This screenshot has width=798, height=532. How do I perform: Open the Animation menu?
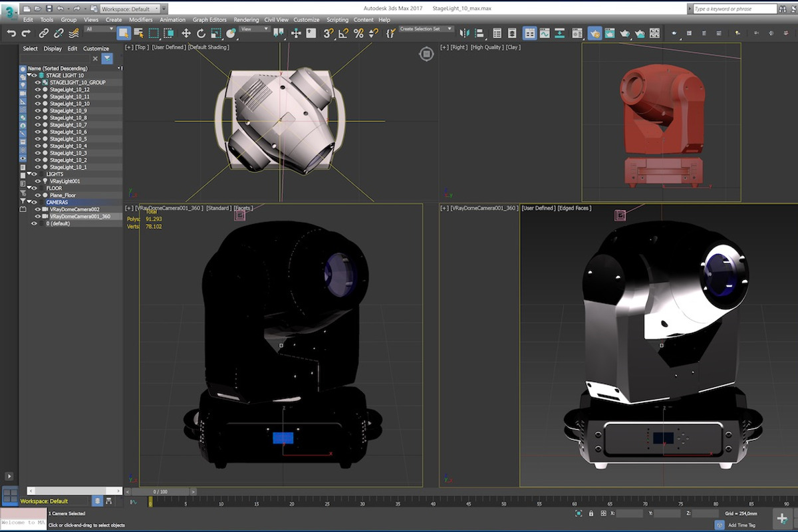click(x=172, y=20)
